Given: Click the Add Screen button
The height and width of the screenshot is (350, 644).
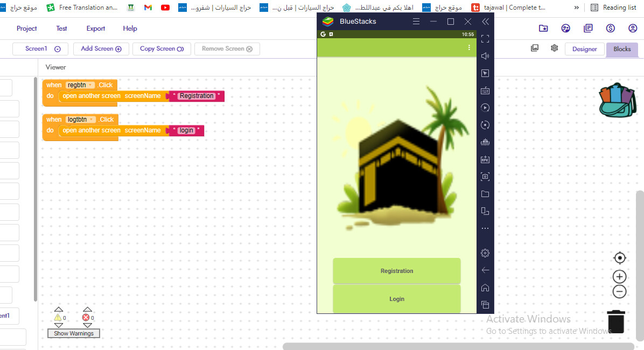Looking at the screenshot, I should [101, 49].
